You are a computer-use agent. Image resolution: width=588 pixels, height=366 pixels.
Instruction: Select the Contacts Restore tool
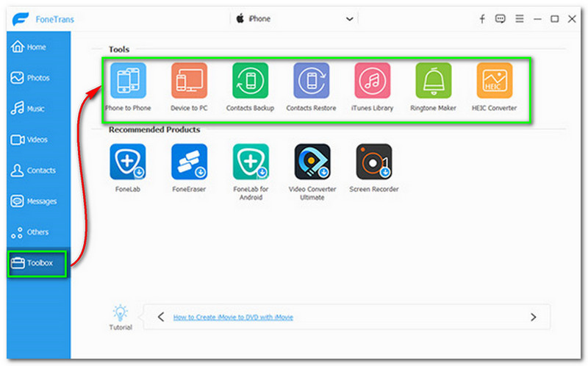[x=311, y=82]
